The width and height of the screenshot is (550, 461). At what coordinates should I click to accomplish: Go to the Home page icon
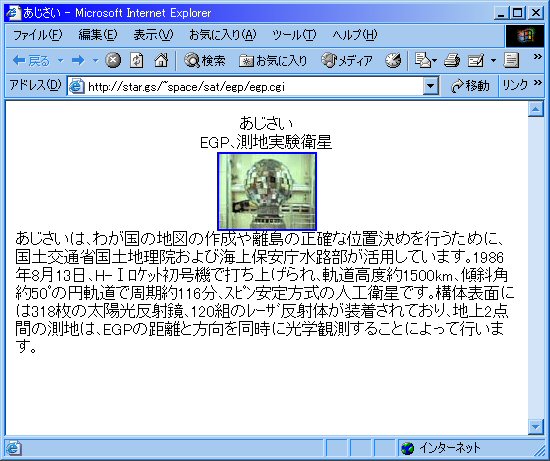coord(161,60)
